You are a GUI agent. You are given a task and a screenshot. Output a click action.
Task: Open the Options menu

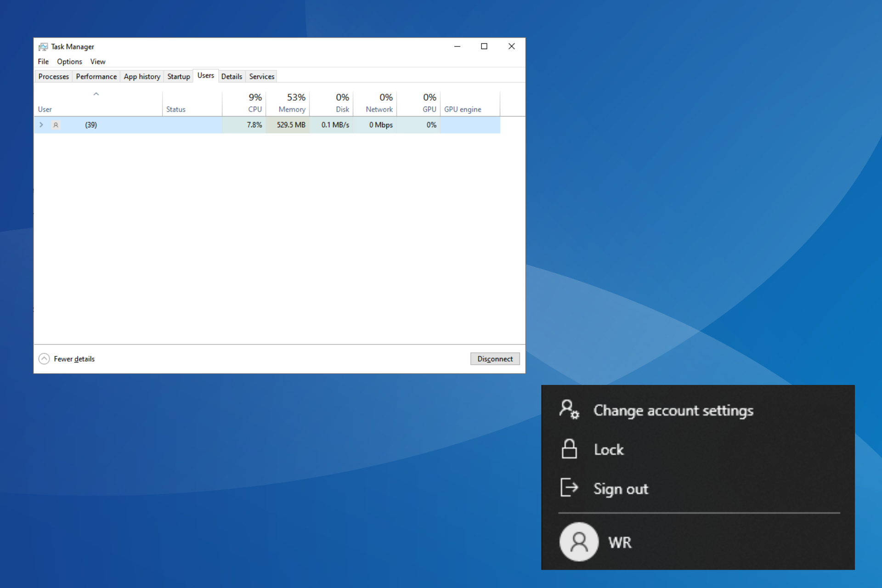[69, 62]
